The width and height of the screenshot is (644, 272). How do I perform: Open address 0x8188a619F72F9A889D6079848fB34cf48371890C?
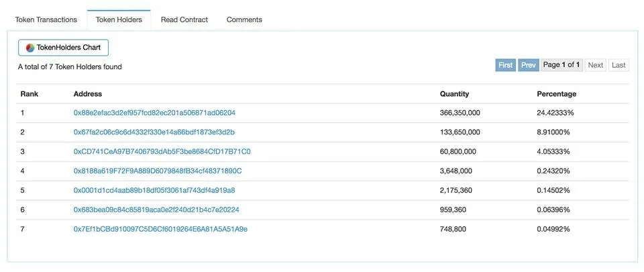(158, 171)
